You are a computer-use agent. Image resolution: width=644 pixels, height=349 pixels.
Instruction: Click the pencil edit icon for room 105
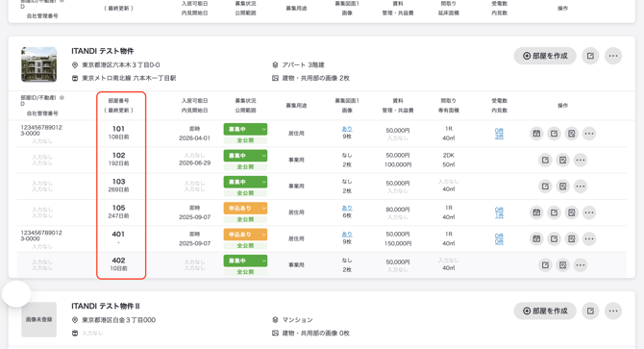point(554,212)
